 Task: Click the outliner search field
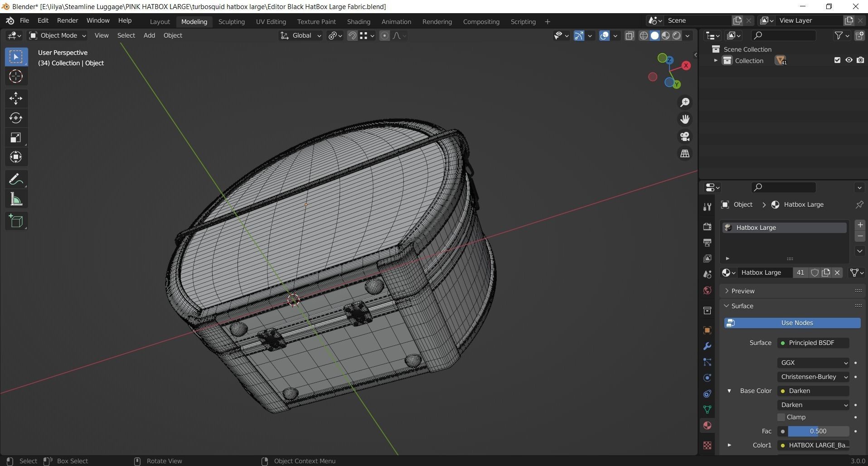[784, 35]
